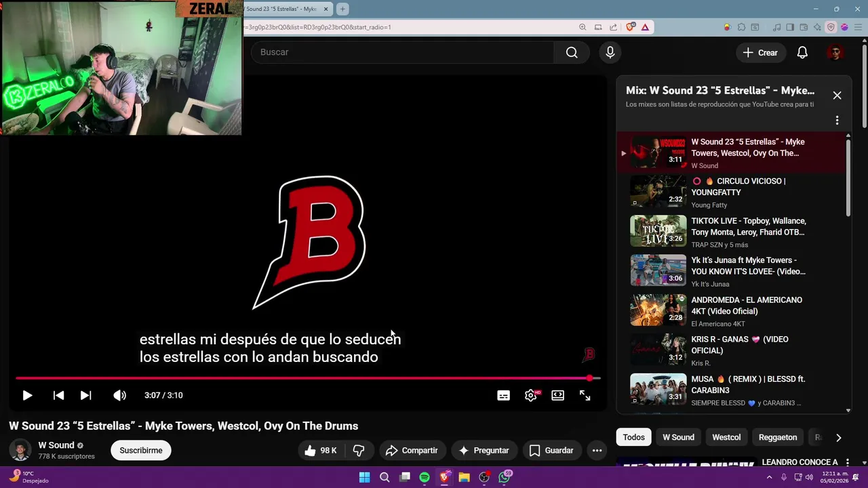Open the Windows Start menu
The height and width of the screenshot is (488, 868).
(x=364, y=477)
